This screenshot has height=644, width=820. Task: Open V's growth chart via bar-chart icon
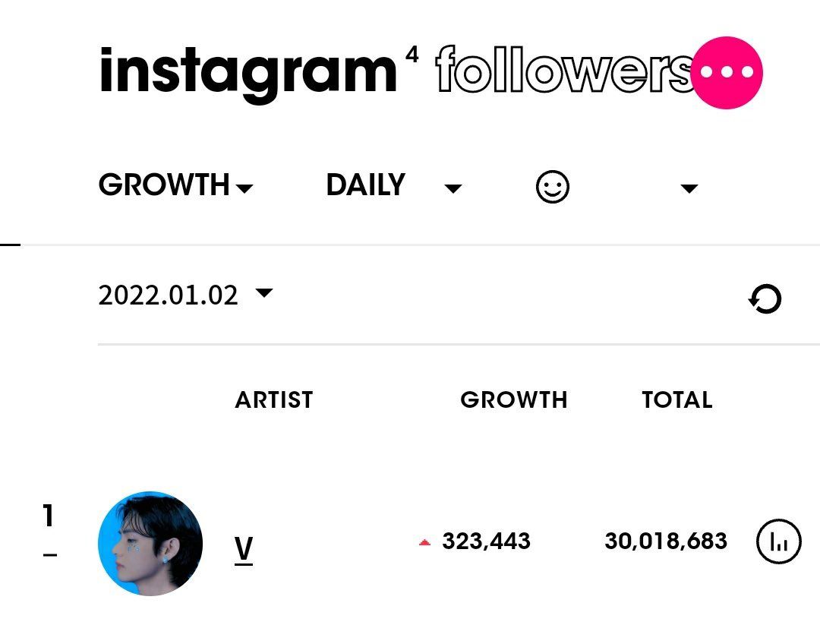coord(777,541)
